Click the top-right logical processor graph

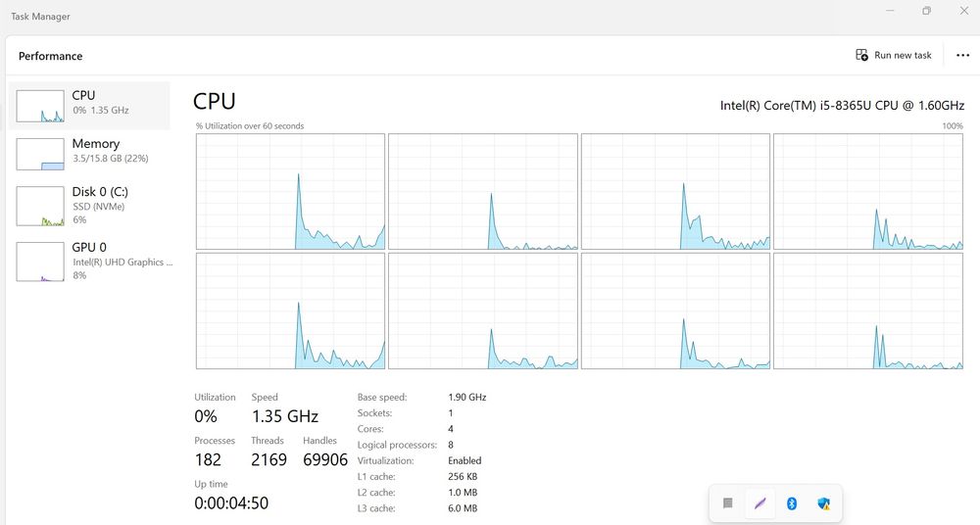point(868,191)
